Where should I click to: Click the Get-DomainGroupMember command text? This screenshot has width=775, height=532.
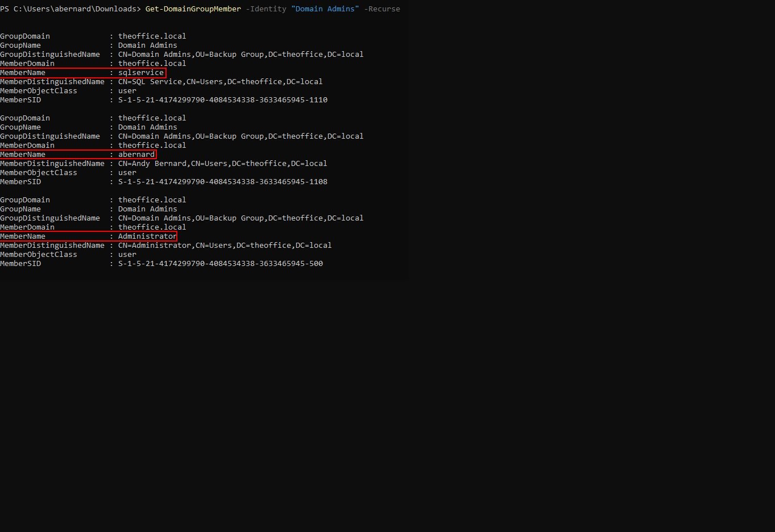point(193,9)
